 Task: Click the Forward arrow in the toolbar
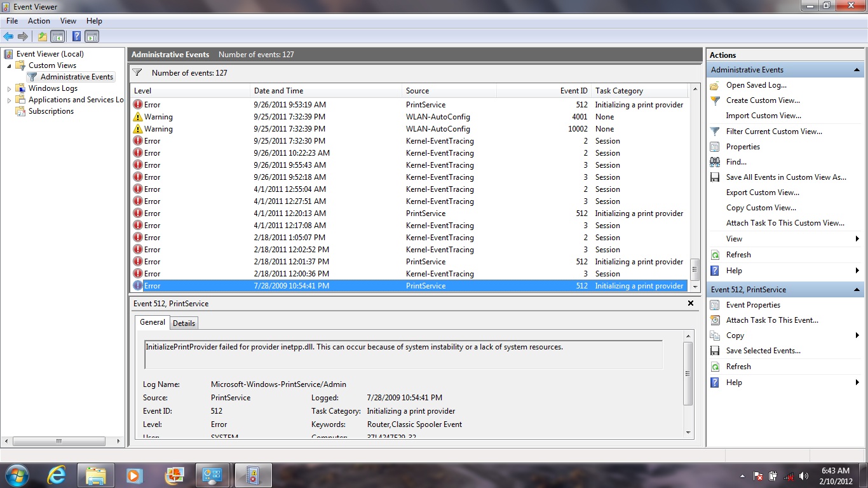(23, 37)
